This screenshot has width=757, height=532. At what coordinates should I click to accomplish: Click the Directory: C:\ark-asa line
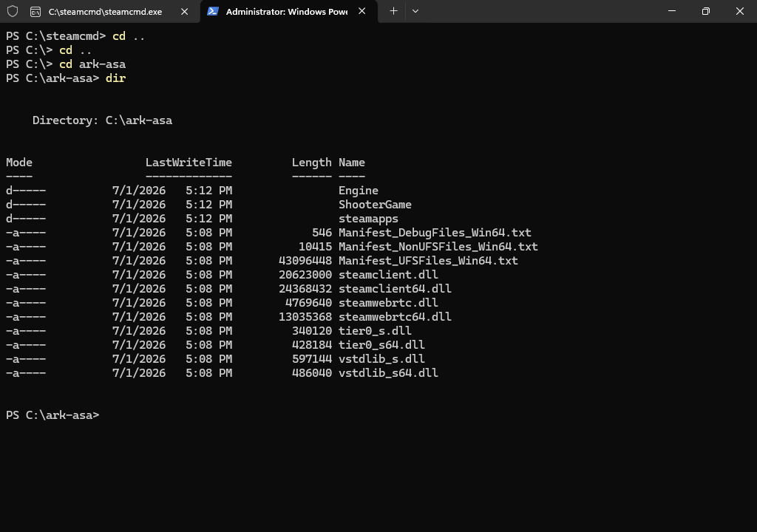click(x=102, y=120)
